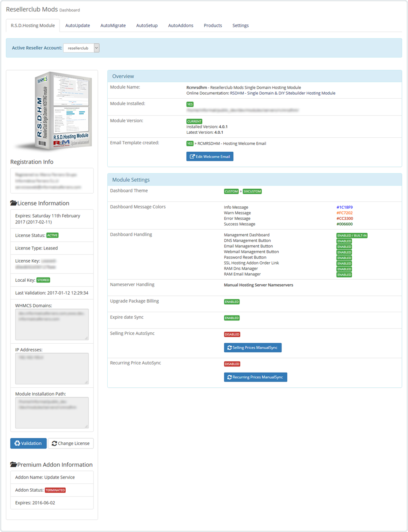Viewport: 408px width, 532px height.
Task: Click the Recurring Prices ManualSync button
Action: point(255,377)
